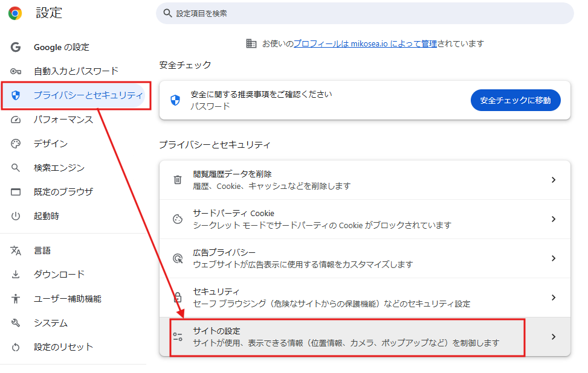588x373 pixels.
Task: Open セキュリティ row with its chevron
Action: (x=554, y=298)
